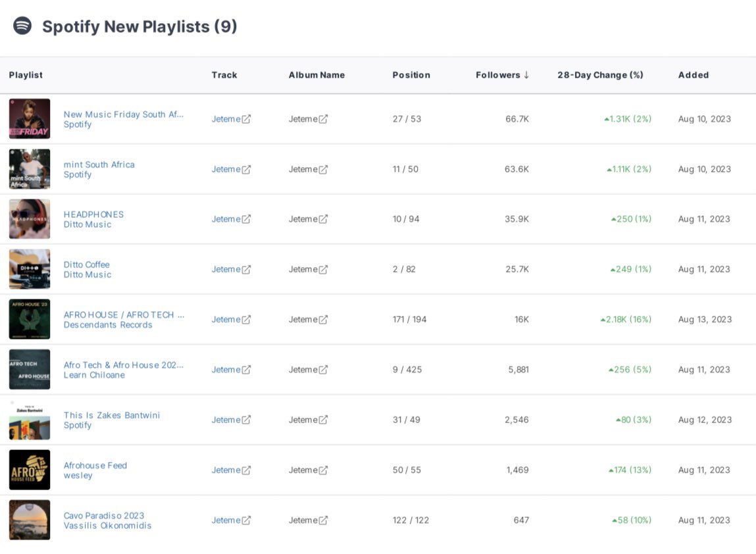Open external link icon beside Jeteme album in HEADPHONES row

(323, 219)
